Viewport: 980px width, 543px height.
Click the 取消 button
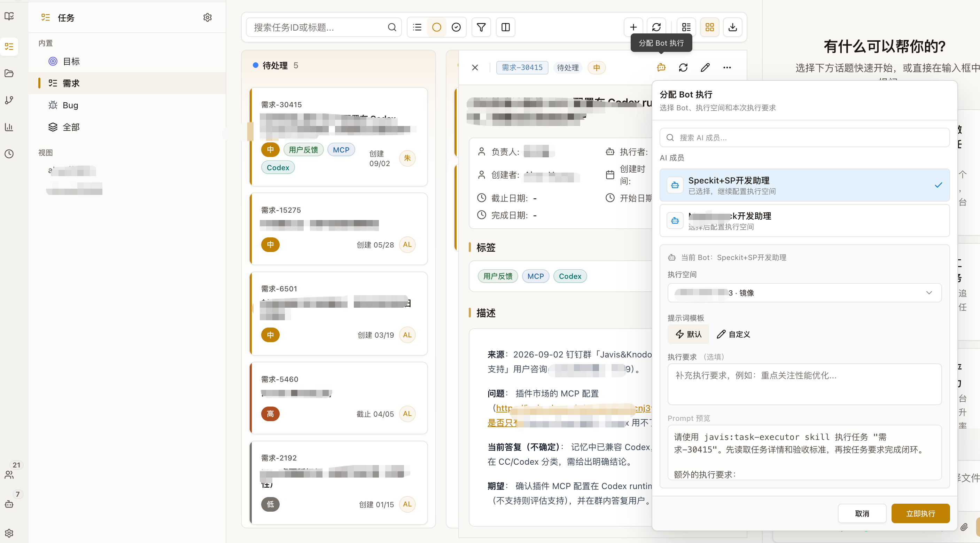click(x=862, y=513)
